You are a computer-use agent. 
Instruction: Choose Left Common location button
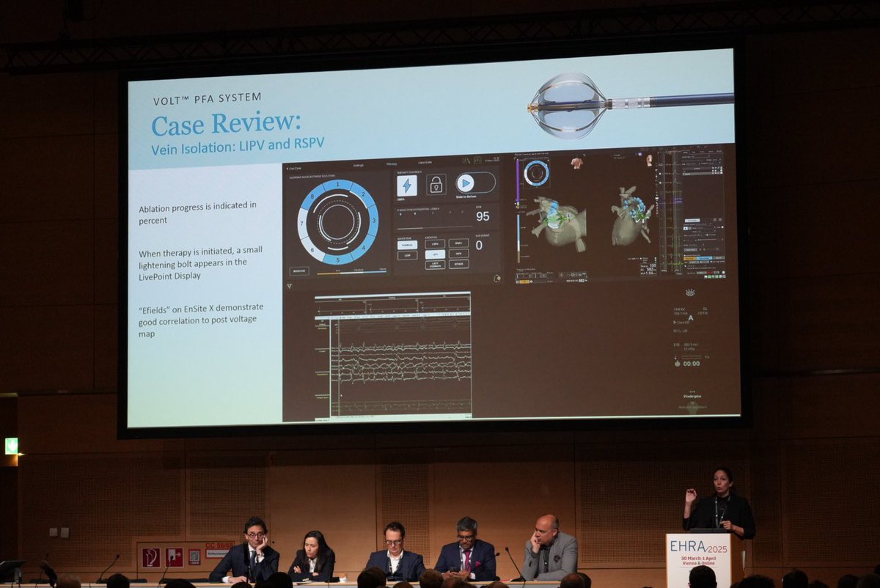(x=435, y=265)
